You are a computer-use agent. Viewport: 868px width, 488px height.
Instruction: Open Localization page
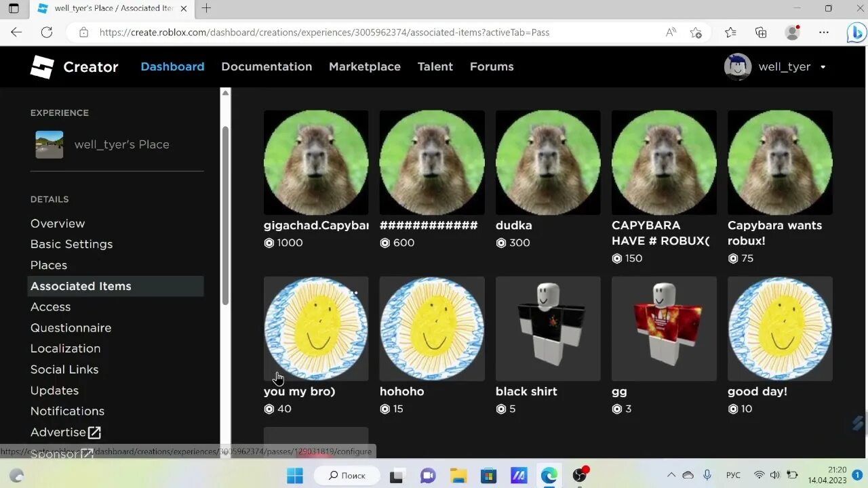(x=65, y=348)
